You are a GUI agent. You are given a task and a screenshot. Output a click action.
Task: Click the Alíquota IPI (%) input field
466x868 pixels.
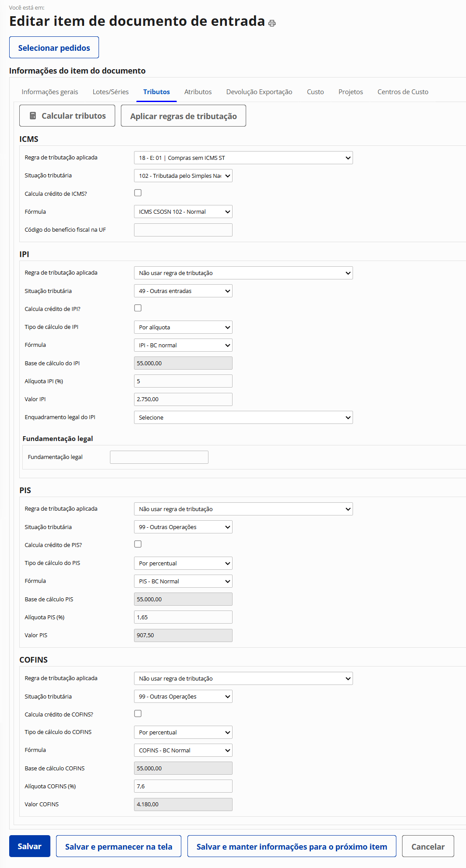point(183,381)
